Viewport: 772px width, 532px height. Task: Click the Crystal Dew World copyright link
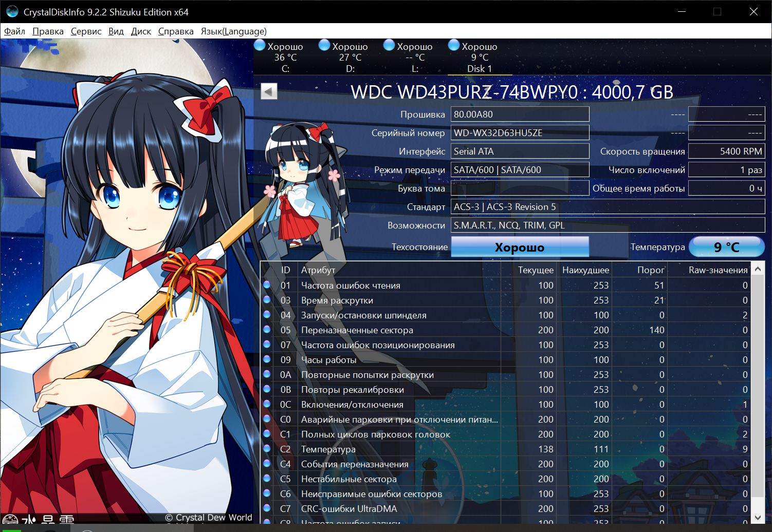pyautogui.click(x=209, y=518)
